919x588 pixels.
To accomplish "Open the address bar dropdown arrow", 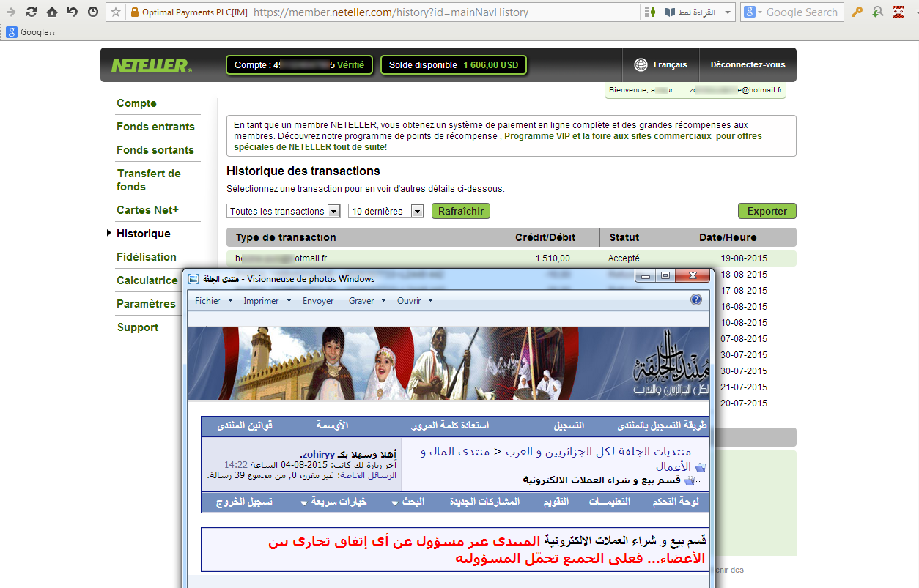I will pyautogui.click(x=727, y=12).
